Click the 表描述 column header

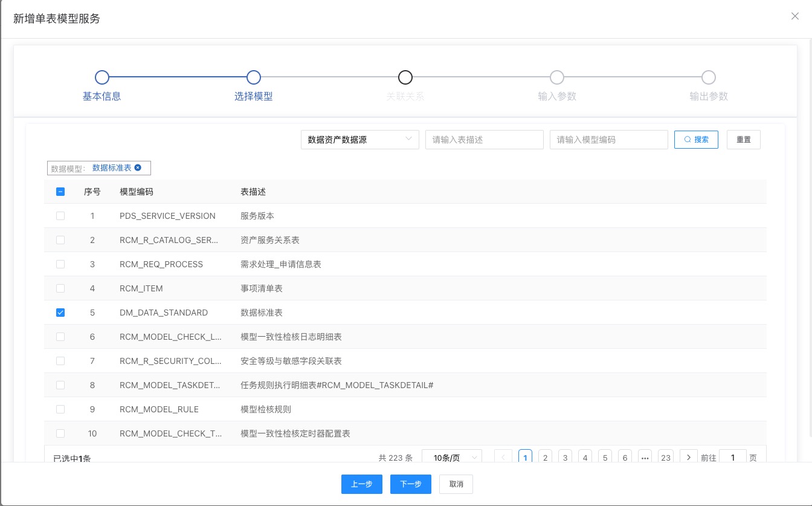coord(253,192)
